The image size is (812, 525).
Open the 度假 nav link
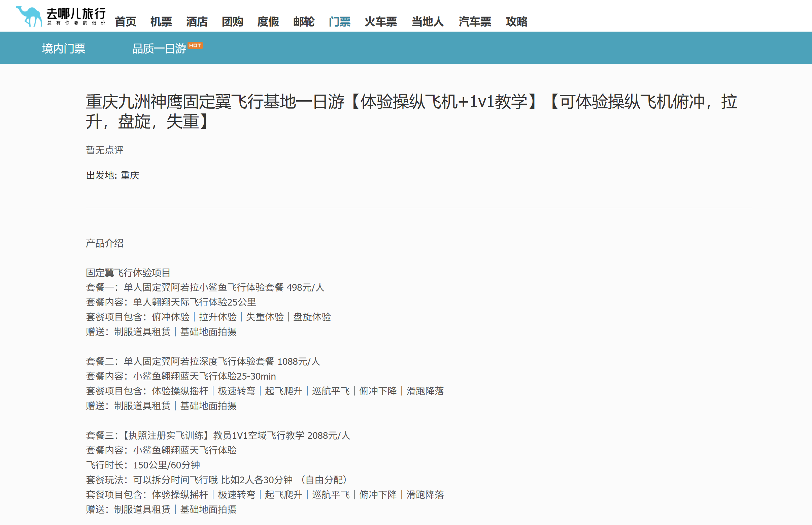point(268,22)
